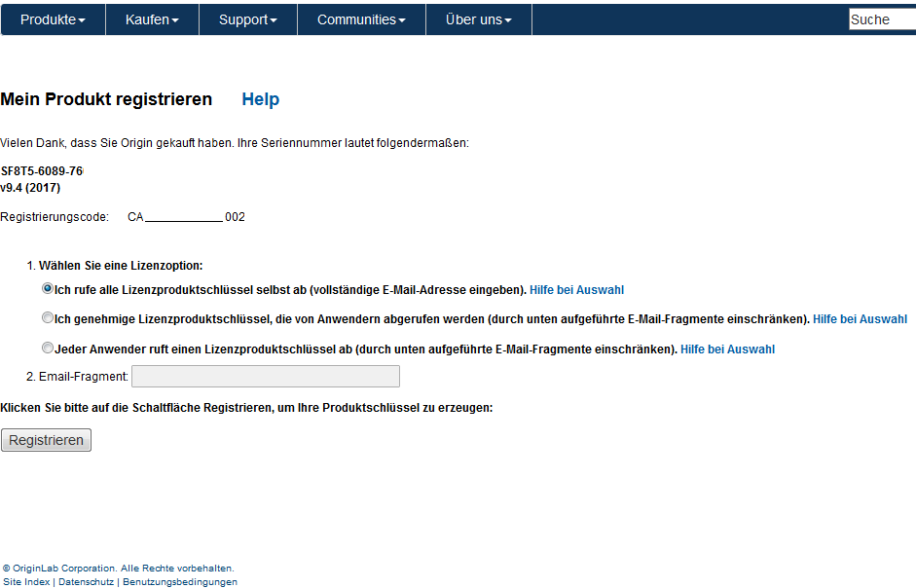Click the serial number 'SF8T5-6089-76'
916x588 pixels.
coord(42,171)
